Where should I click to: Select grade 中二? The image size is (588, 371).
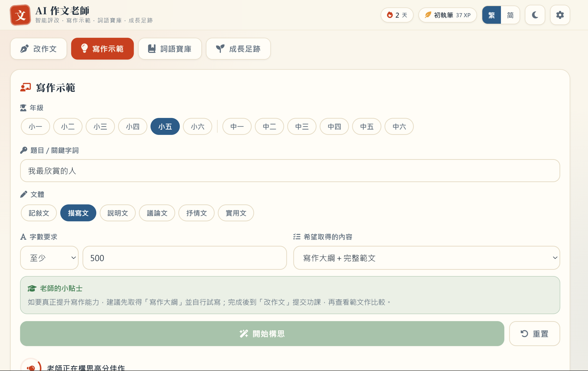click(270, 127)
